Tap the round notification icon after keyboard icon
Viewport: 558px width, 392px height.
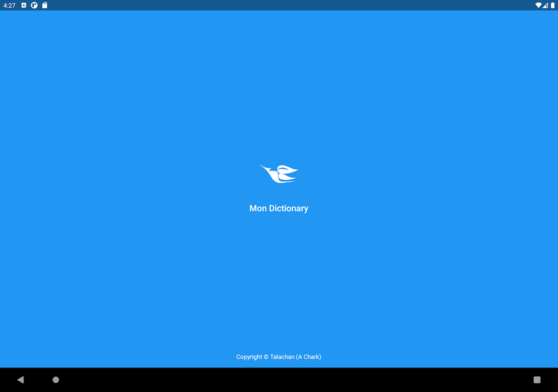click(34, 5)
